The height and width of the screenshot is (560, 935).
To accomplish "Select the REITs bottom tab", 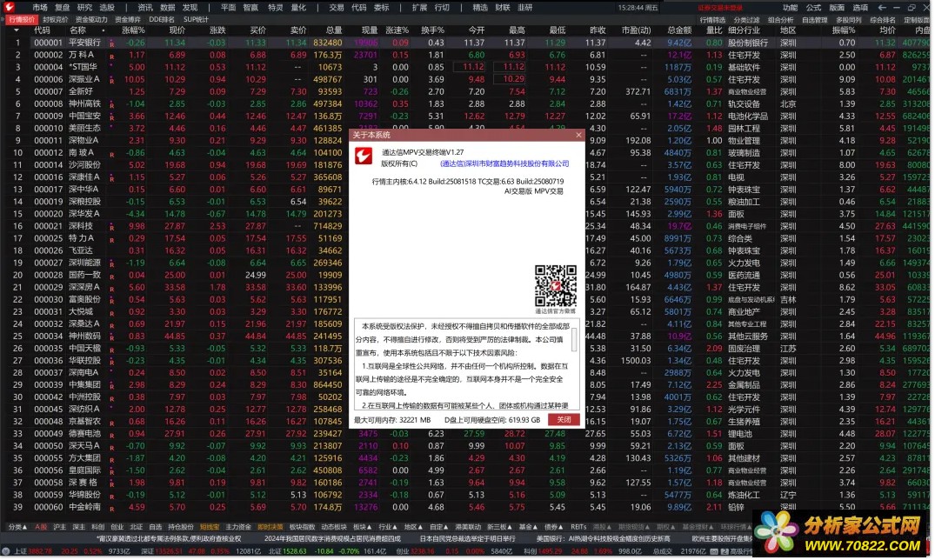I will click(x=578, y=527).
